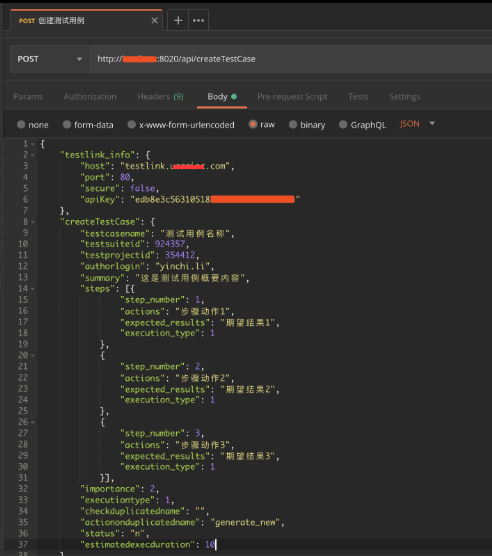Click the "期望结果2" expected result value
492x556 pixels.
pos(248,389)
